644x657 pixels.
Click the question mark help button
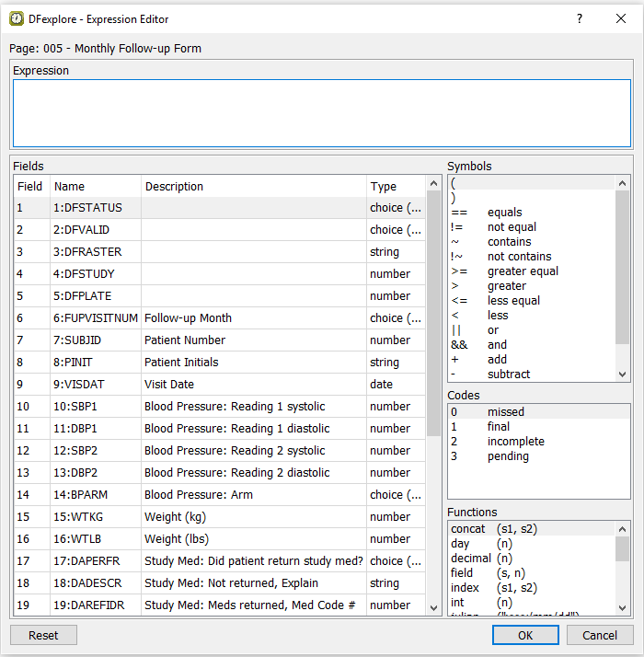click(579, 18)
